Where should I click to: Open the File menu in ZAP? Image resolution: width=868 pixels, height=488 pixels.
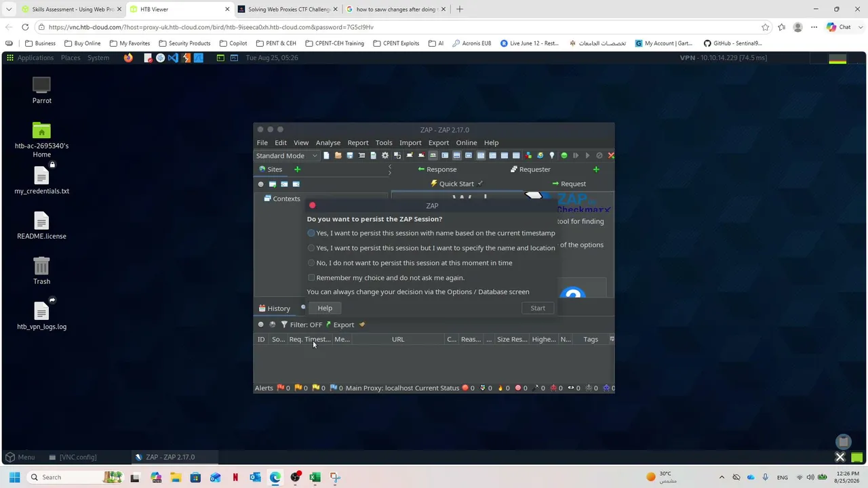(262, 142)
